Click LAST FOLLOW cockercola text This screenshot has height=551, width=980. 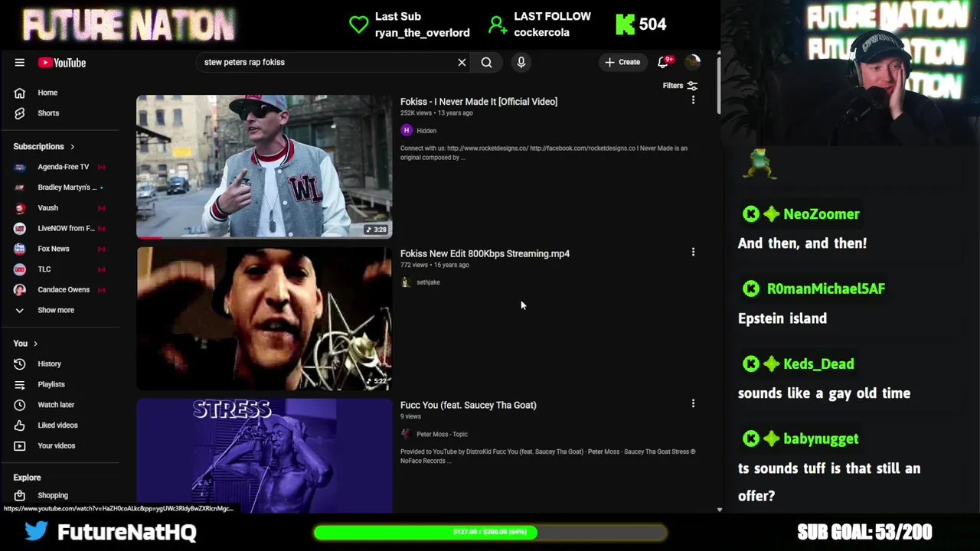tap(552, 24)
